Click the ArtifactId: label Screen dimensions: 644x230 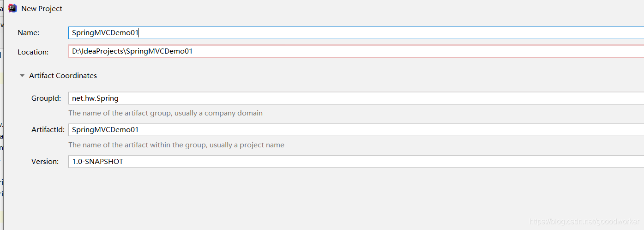tap(48, 130)
